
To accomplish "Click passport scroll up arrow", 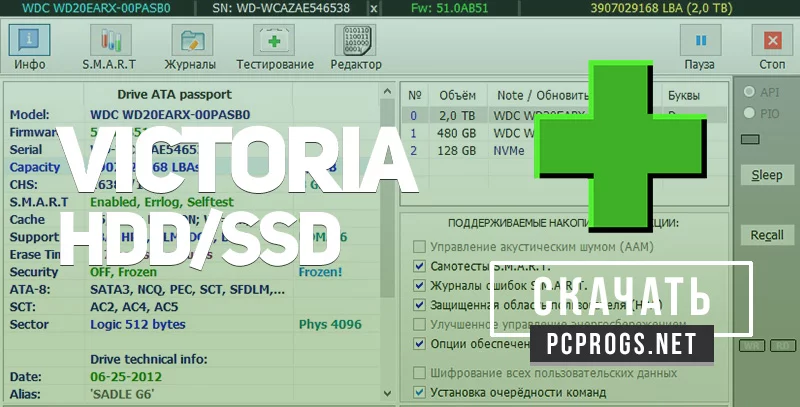I will point(387,92).
